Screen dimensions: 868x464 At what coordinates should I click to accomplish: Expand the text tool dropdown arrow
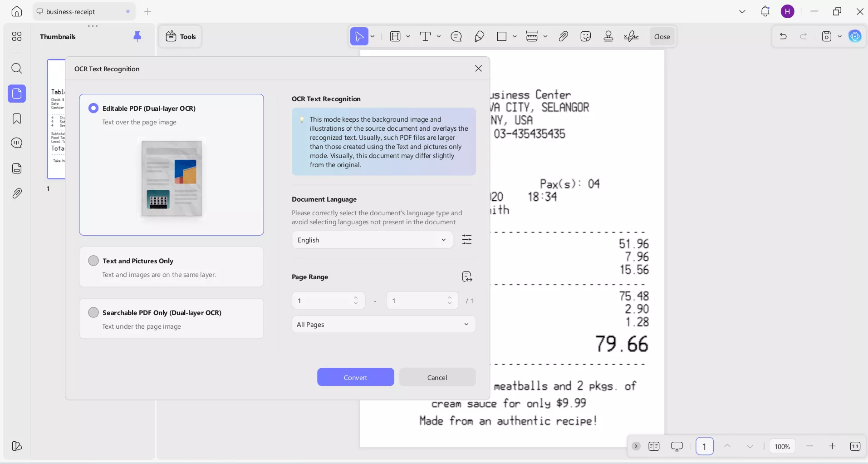[439, 36]
